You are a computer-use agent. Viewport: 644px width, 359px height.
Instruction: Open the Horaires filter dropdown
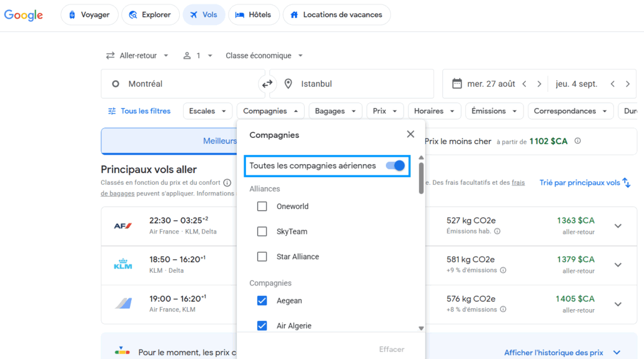[x=434, y=111]
